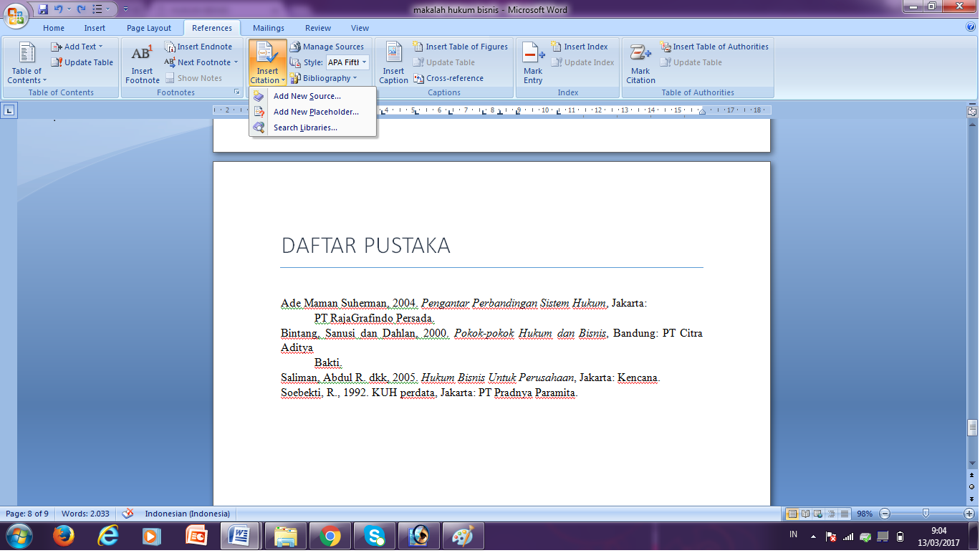Redo action in Quick Access toolbar
This screenshot has width=980, height=553.
(81, 10)
